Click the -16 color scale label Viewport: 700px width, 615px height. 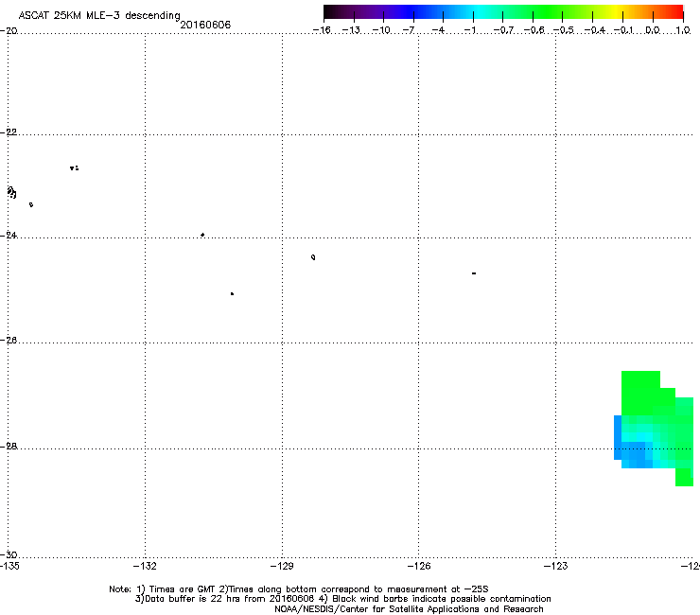click(x=322, y=30)
